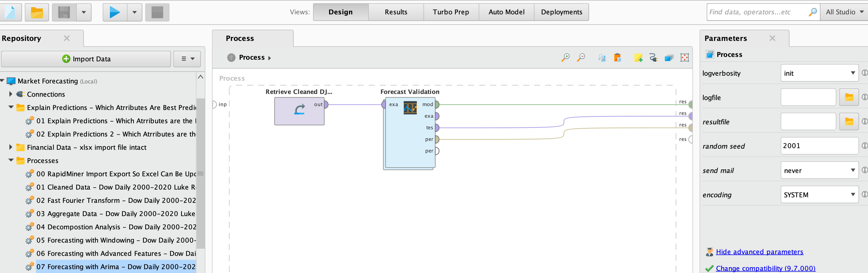868x273 pixels.
Task: Click the gray circle icon beside Process breadcrumb
Action: point(231,58)
